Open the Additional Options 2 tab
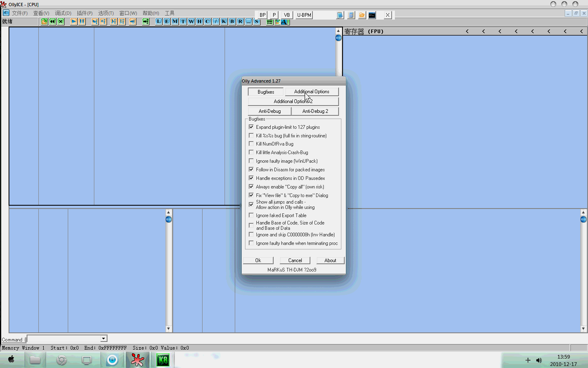 pyautogui.click(x=293, y=101)
